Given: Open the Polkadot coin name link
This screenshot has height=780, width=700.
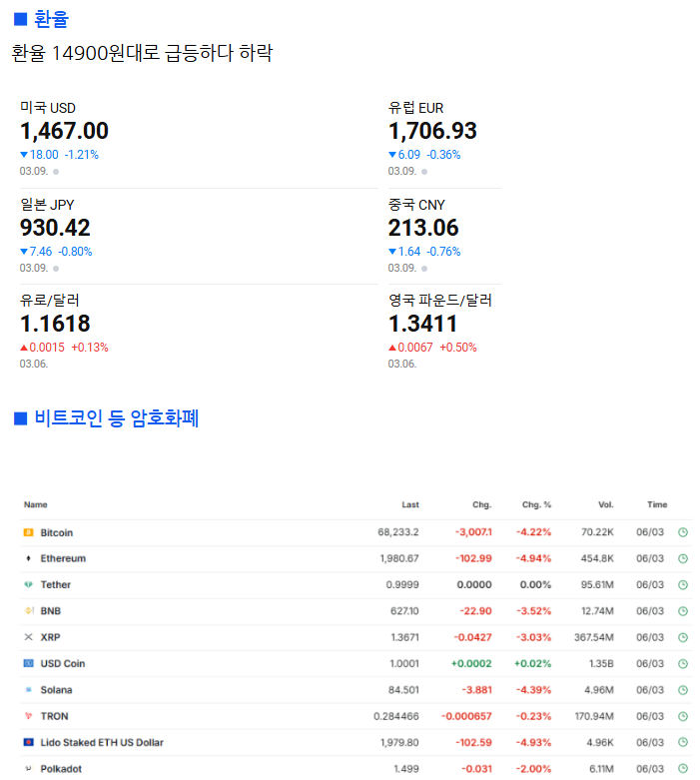Looking at the screenshot, I should pyautogui.click(x=61, y=768).
